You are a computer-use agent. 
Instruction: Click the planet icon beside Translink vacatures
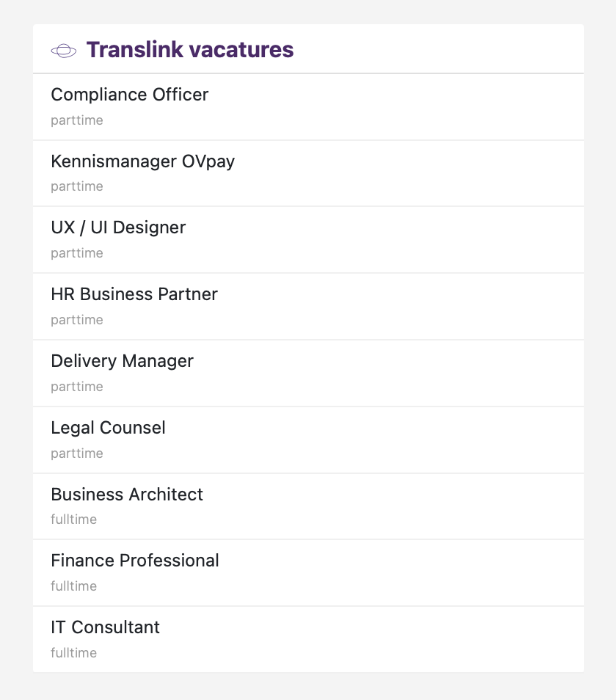coord(63,50)
